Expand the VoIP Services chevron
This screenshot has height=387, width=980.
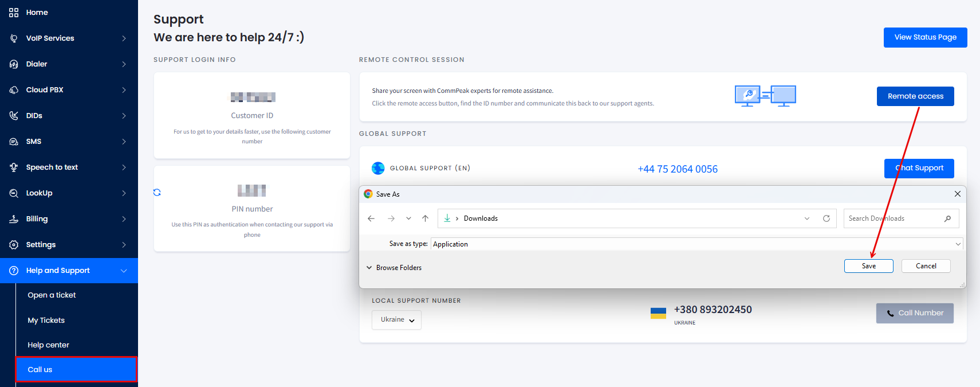pos(124,38)
